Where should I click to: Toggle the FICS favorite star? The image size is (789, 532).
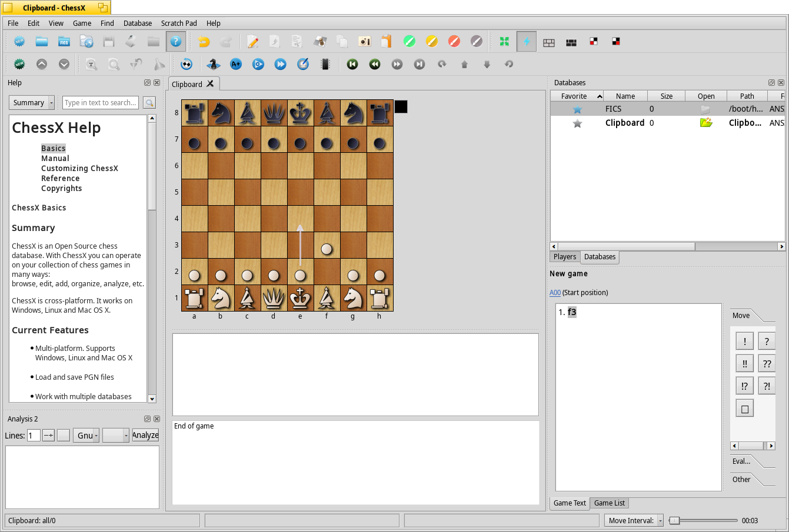pyautogui.click(x=577, y=109)
